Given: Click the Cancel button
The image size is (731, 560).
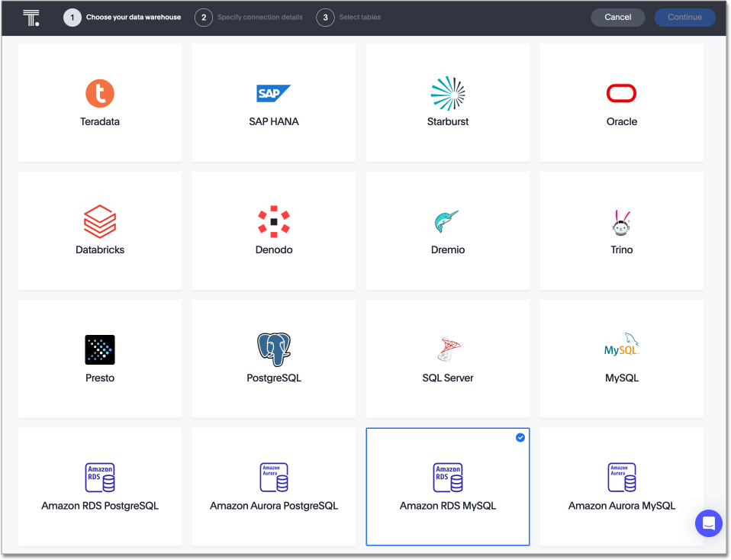Looking at the screenshot, I should click(x=617, y=17).
